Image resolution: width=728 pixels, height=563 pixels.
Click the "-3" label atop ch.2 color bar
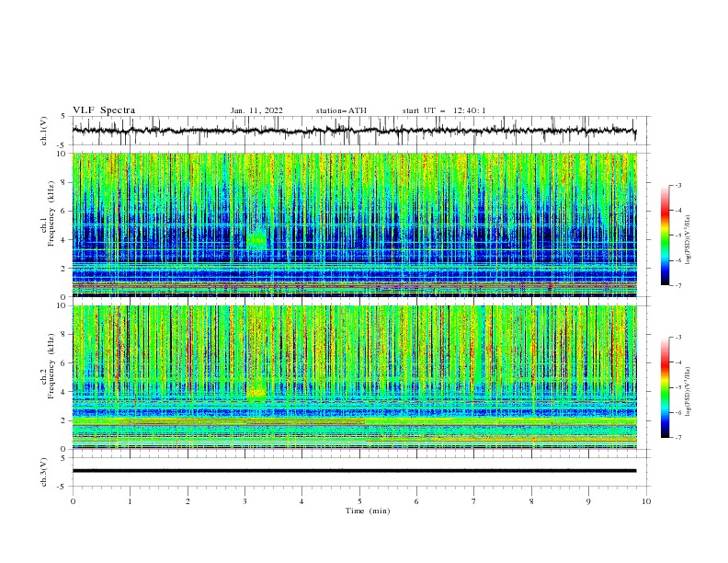pyautogui.click(x=678, y=338)
